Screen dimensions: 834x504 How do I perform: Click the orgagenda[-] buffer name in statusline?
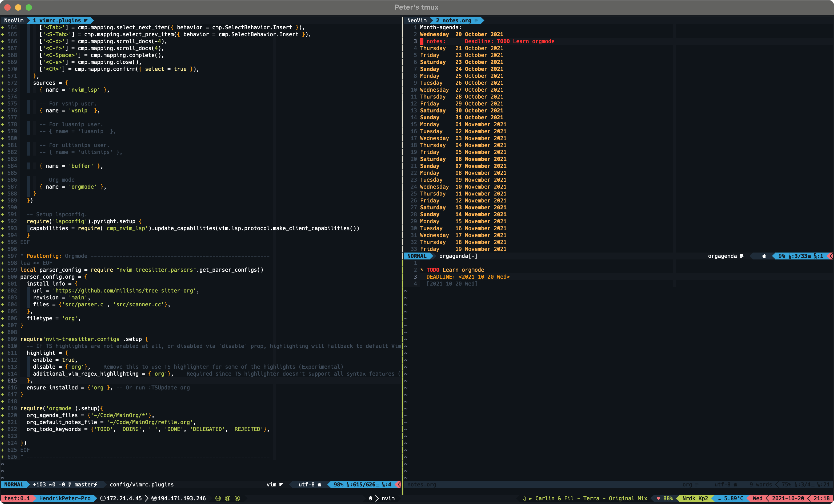click(458, 256)
